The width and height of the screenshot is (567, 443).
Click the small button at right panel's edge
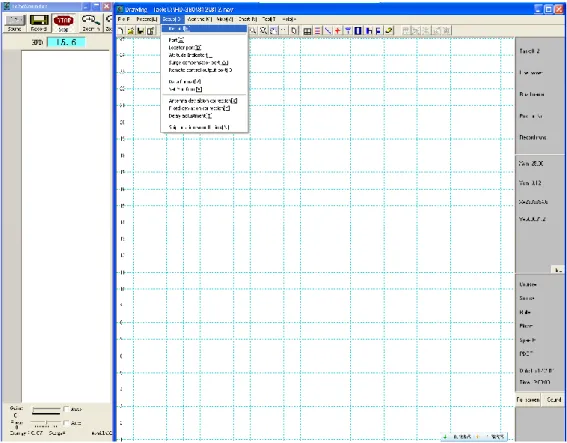[x=558, y=270]
